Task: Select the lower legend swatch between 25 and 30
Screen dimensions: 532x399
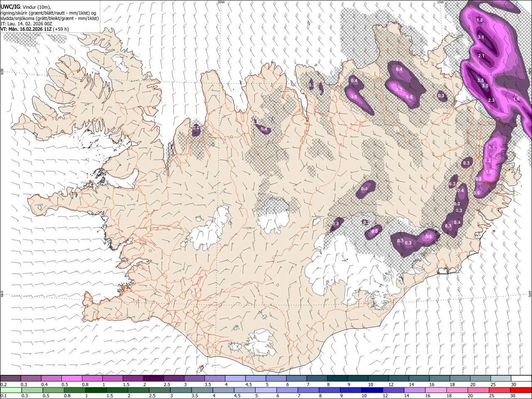Action: pos(500,390)
